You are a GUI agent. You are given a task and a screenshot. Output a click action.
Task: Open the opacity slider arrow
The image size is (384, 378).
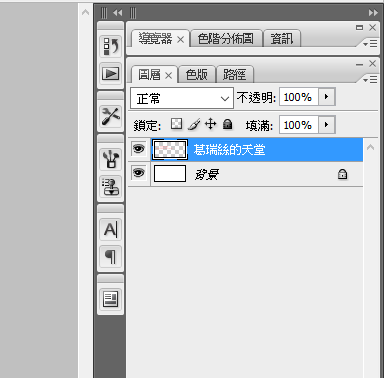tap(327, 97)
